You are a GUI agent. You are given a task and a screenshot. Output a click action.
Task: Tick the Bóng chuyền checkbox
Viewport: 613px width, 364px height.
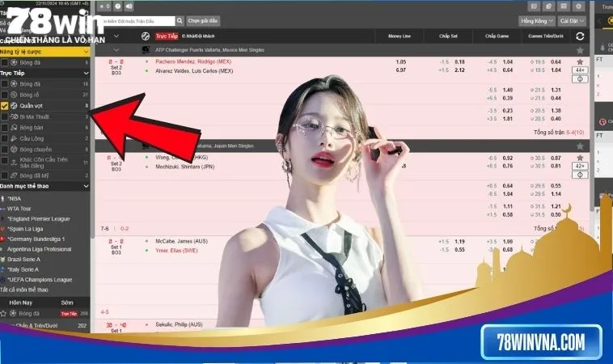tap(4, 150)
